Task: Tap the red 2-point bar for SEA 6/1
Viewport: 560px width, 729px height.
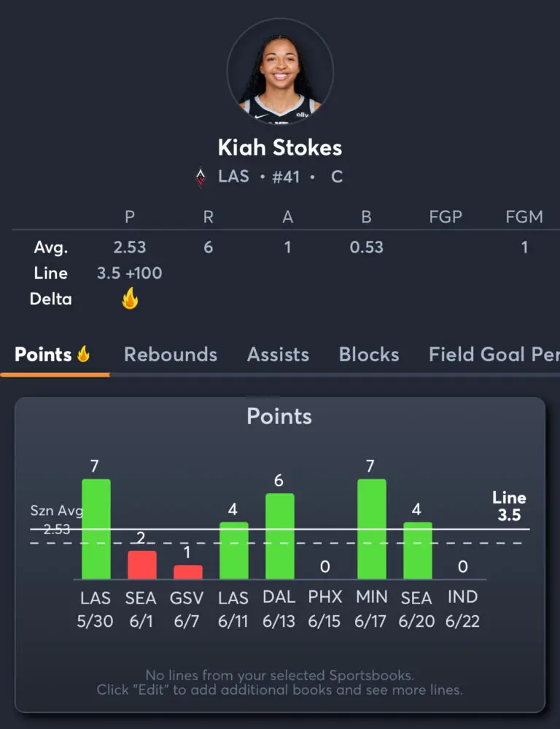Action: click(x=142, y=564)
